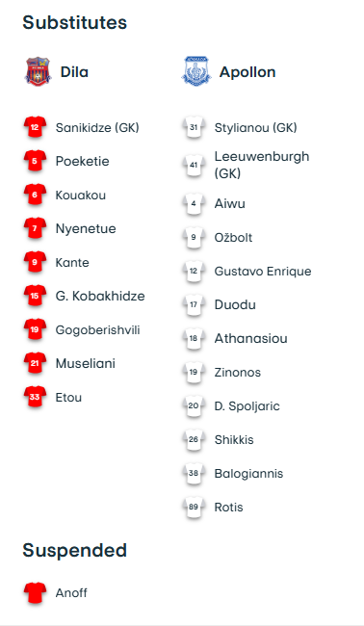Viewport: 364px width, 626px height.
Task: Click red jersey number 33 icon
Action: [35, 397]
